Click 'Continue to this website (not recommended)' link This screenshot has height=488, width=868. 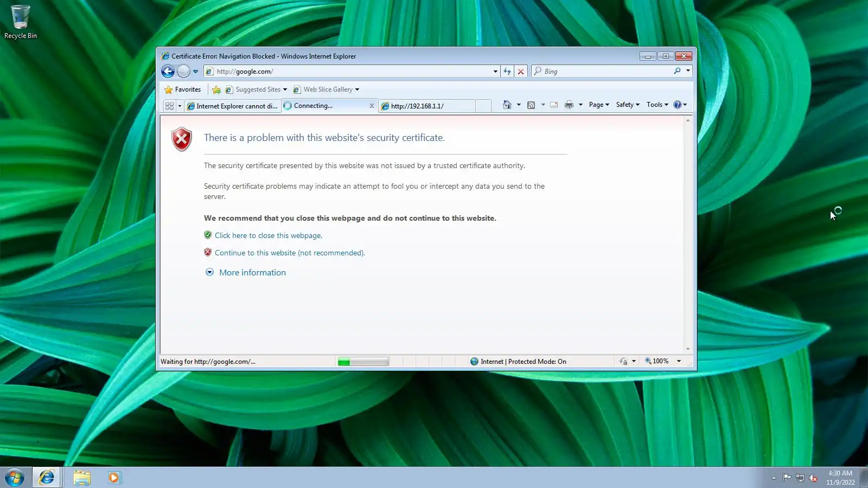[x=290, y=253]
